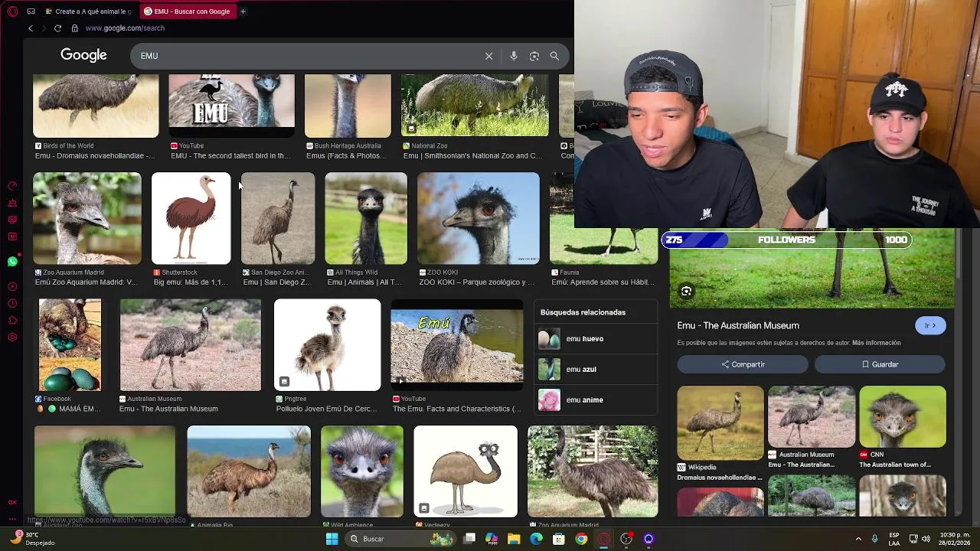Open the weather widget showing 30°C
This screenshot has width=980, height=551.
33,539
